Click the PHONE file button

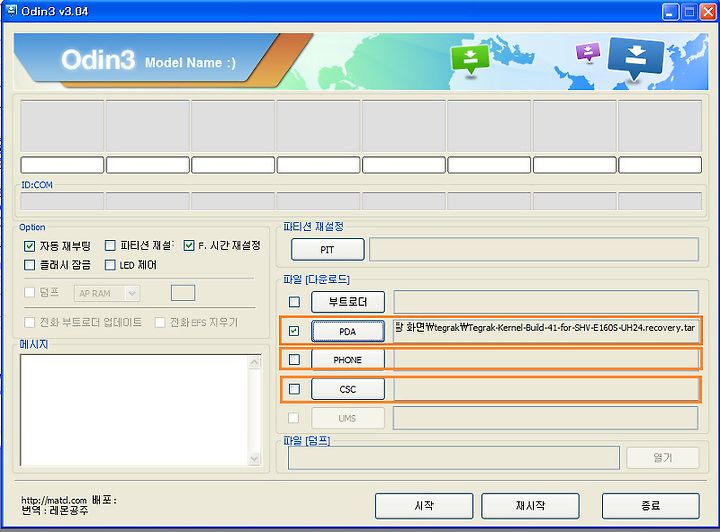pyautogui.click(x=348, y=359)
